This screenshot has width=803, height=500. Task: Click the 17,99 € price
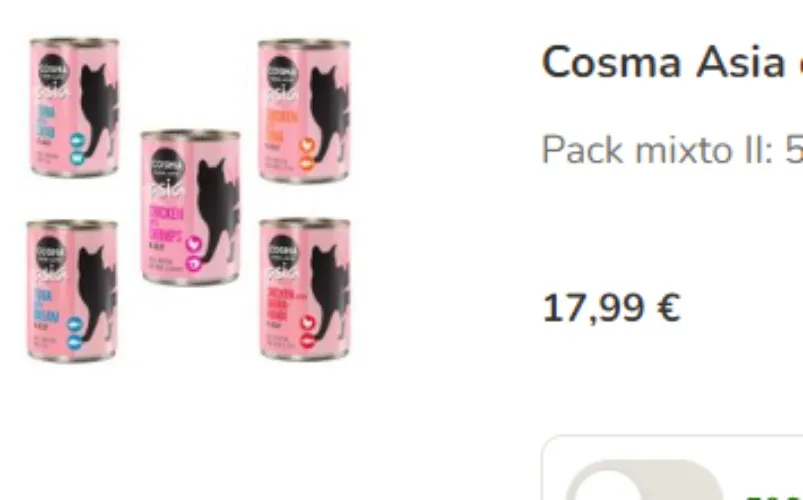pyautogui.click(x=611, y=308)
